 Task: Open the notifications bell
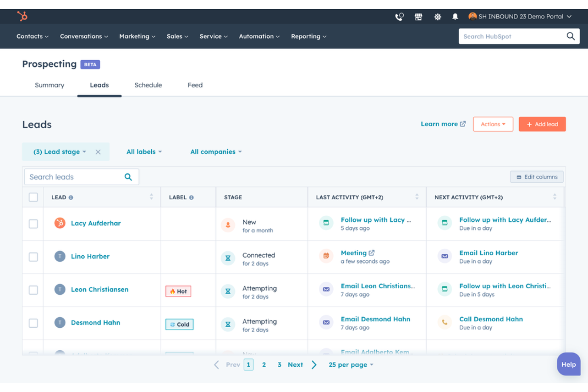click(455, 16)
